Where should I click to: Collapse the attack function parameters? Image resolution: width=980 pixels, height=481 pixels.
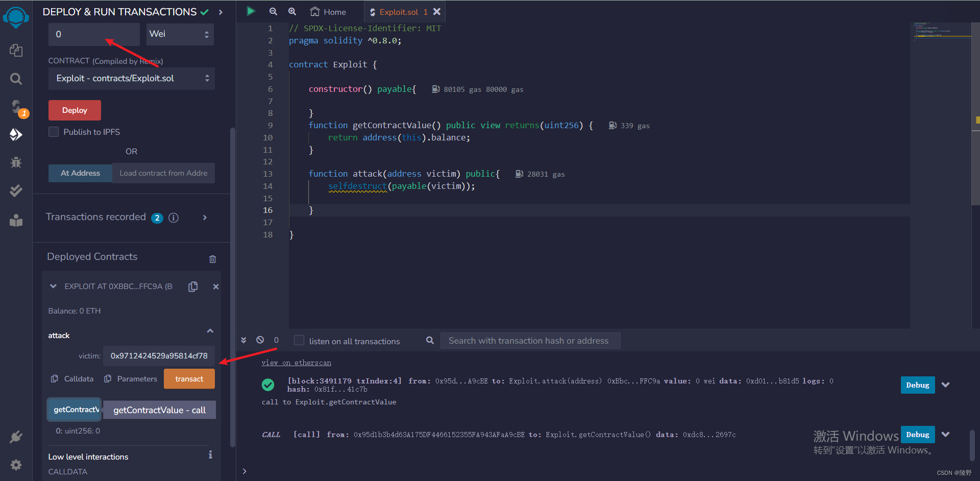(x=210, y=331)
